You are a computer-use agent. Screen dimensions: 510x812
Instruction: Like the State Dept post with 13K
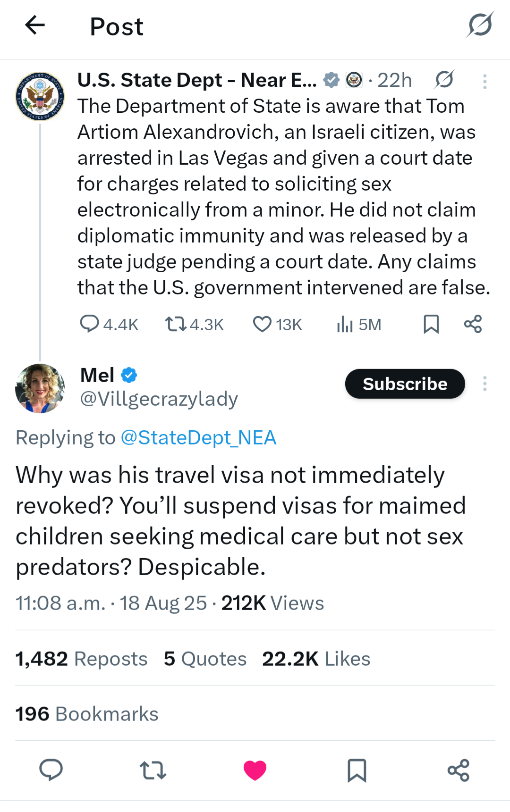tap(277, 325)
